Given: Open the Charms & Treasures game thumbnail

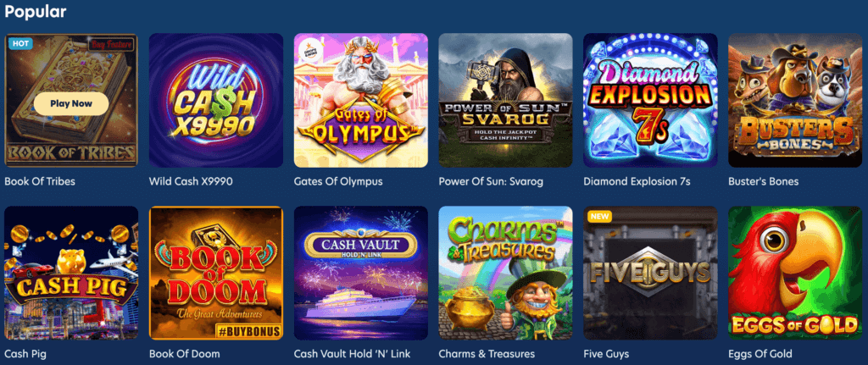Looking at the screenshot, I should (x=505, y=274).
